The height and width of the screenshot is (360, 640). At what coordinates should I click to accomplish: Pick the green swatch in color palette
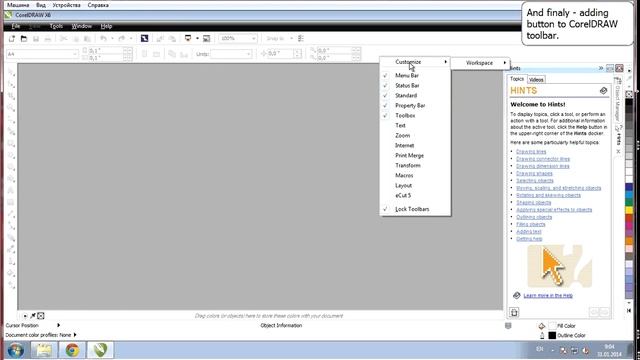pos(629,202)
